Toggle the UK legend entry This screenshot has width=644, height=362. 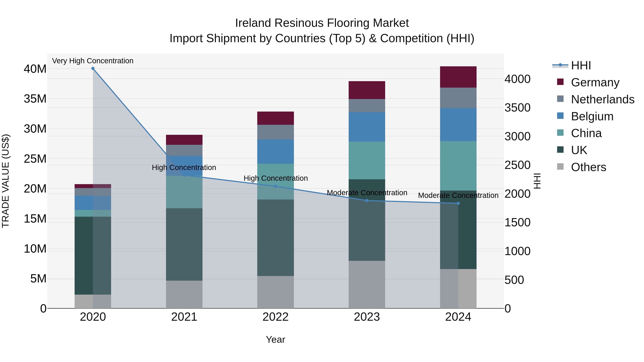pyautogui.click(x=572, y=150)
